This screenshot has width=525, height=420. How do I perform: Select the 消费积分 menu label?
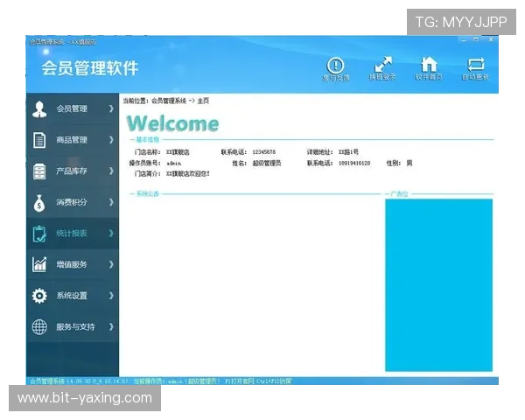tap(72, 202)
